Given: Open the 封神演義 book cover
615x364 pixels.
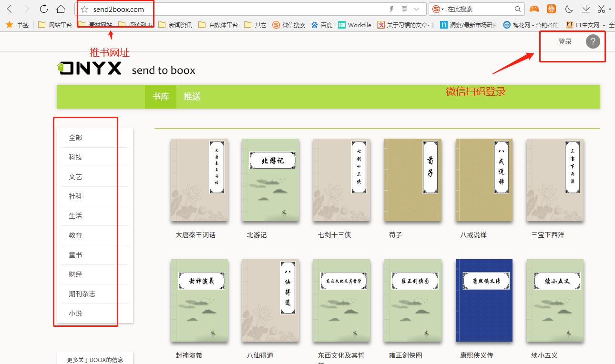Looking at the screenshot, I should pyautogui.click(x=199, y=301).
